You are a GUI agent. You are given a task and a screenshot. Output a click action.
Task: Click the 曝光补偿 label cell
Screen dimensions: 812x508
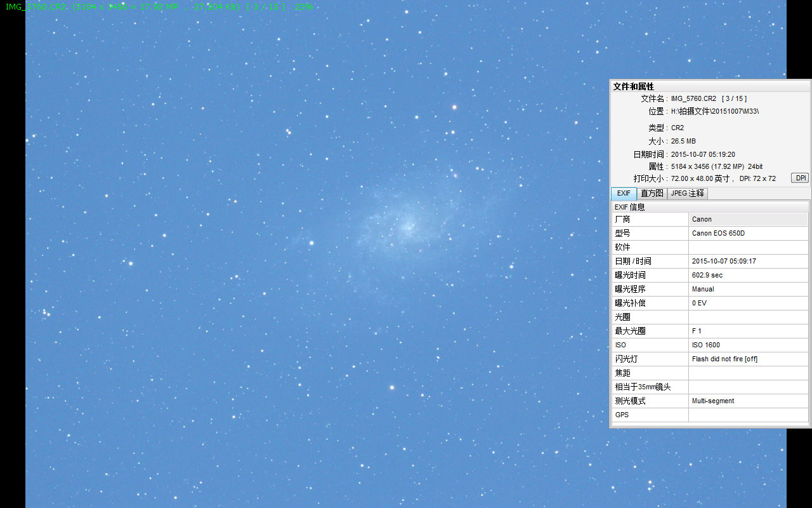tap(650, 303)
